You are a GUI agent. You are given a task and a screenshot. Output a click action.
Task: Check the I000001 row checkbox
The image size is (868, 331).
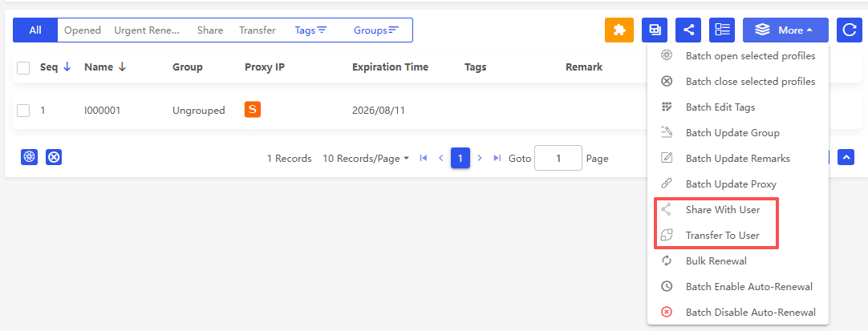click(23, 111)
